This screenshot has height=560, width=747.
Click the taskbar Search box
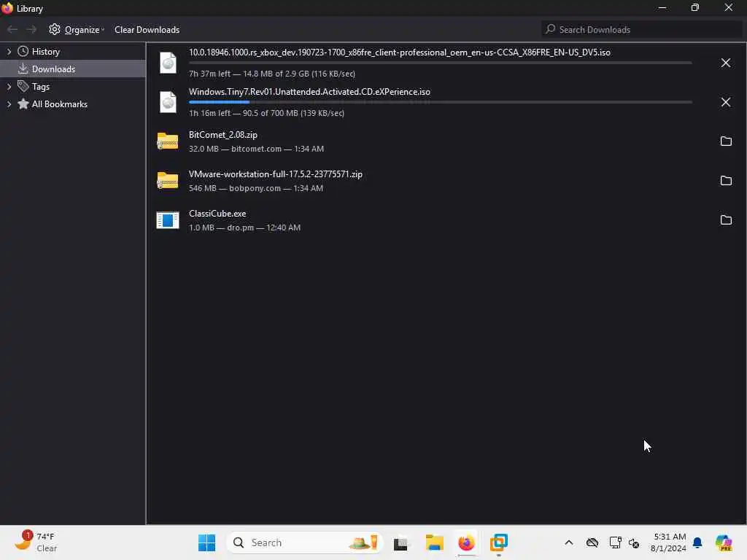305,542
